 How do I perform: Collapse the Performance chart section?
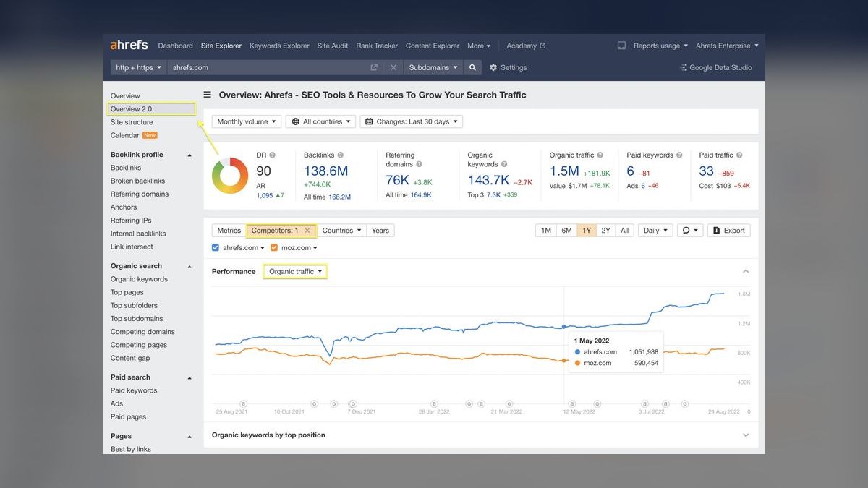point(746,271)
